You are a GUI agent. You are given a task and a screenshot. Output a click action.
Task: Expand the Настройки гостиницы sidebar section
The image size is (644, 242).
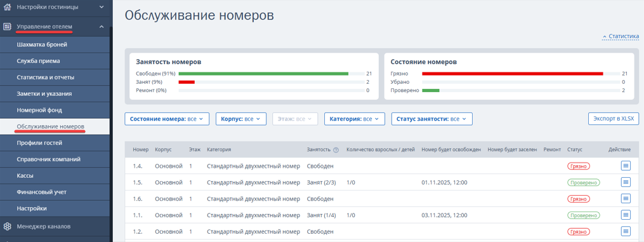102,7
